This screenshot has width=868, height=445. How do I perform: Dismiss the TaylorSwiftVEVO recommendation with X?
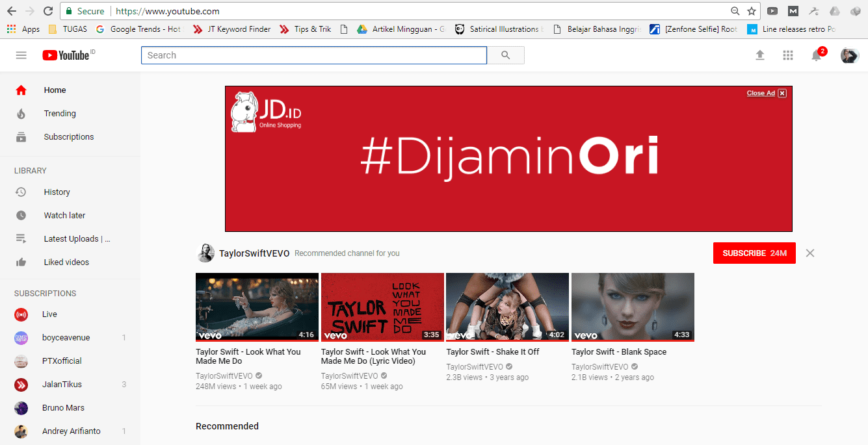tap(810, 253)
